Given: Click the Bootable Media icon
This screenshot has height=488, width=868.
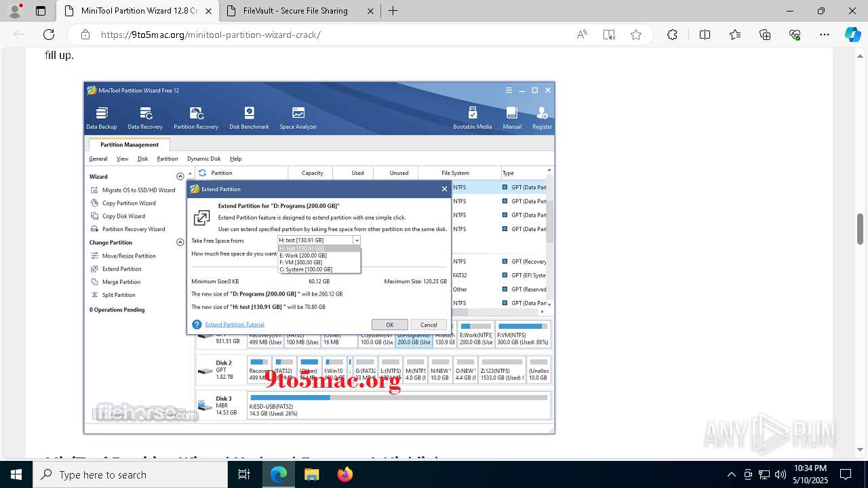Looking at the screenshot, I should tap(473, 118).
